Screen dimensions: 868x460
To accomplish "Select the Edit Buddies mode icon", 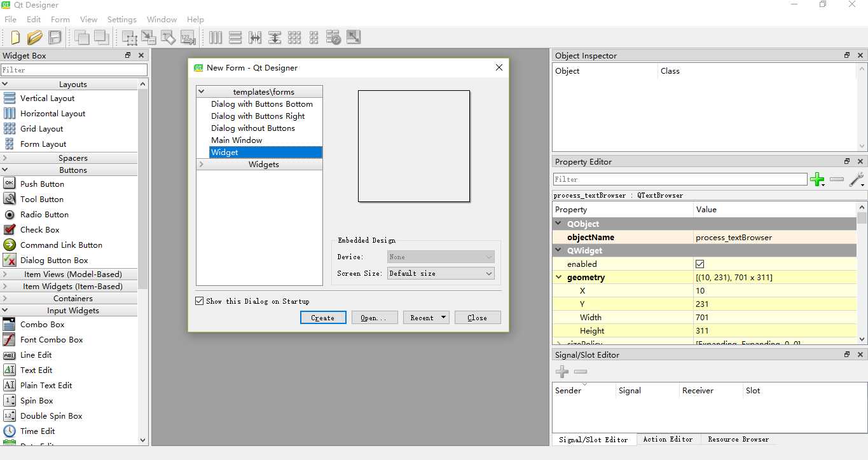I will 168,37.
